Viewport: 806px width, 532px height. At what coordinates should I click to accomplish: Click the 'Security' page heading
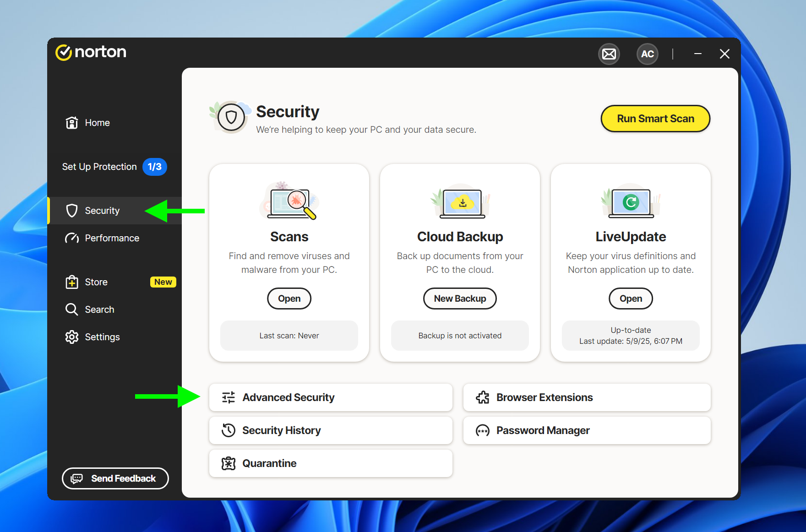tap(288, 112)
